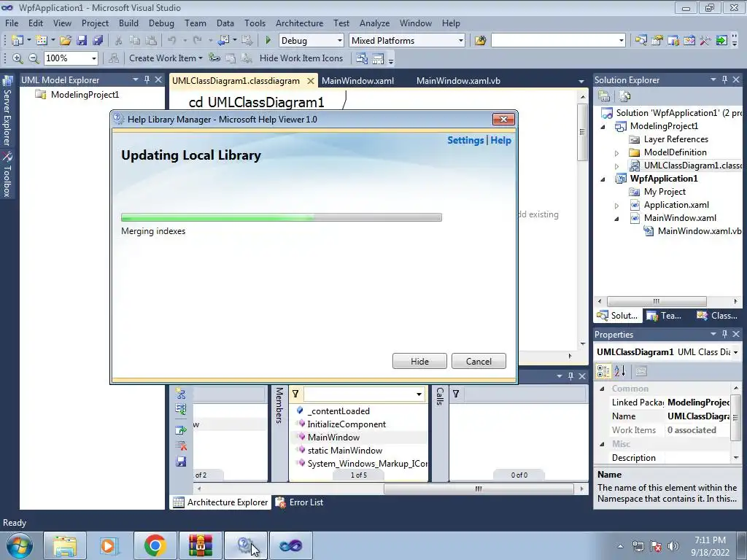Click the Find in Files icon
This screenshot has width=747, height=560.
(x=480, y=41)
